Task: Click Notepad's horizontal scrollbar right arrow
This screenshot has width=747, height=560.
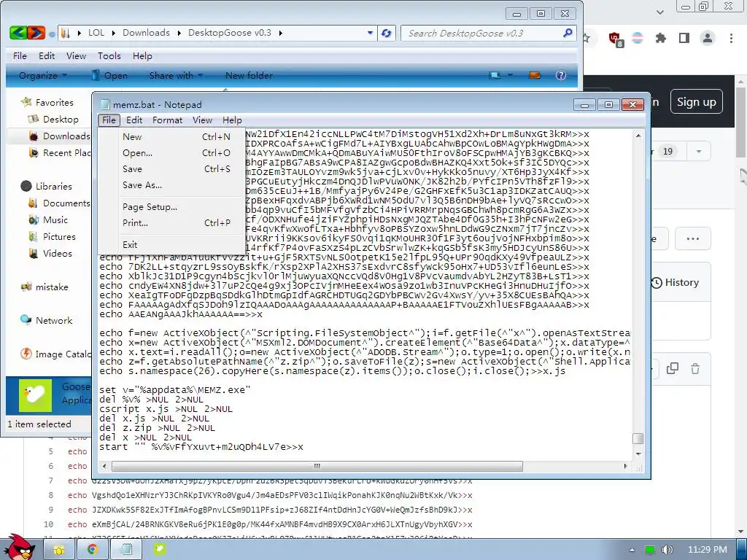Action: pyautogui.click(x=625, y=466)
